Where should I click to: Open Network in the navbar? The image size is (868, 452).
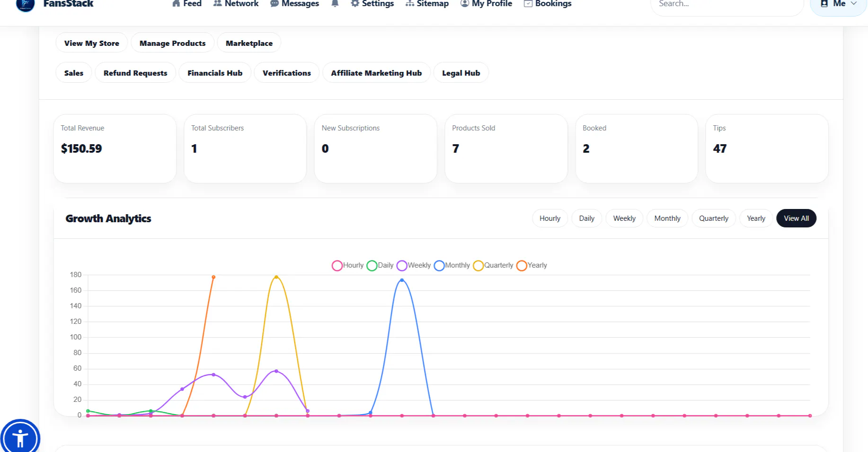(x=236, y=4)
